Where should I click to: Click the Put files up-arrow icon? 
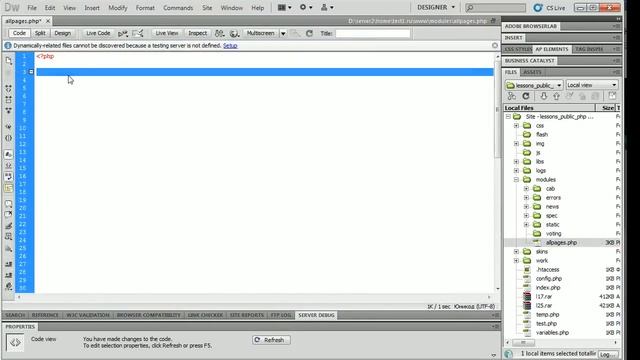tap(556, 96)
